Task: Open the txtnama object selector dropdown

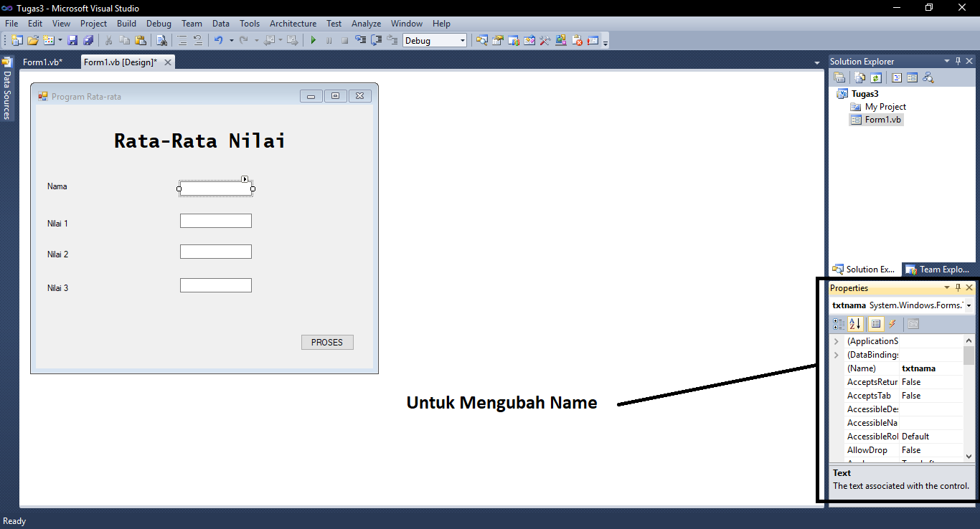Action: [970, 305]
